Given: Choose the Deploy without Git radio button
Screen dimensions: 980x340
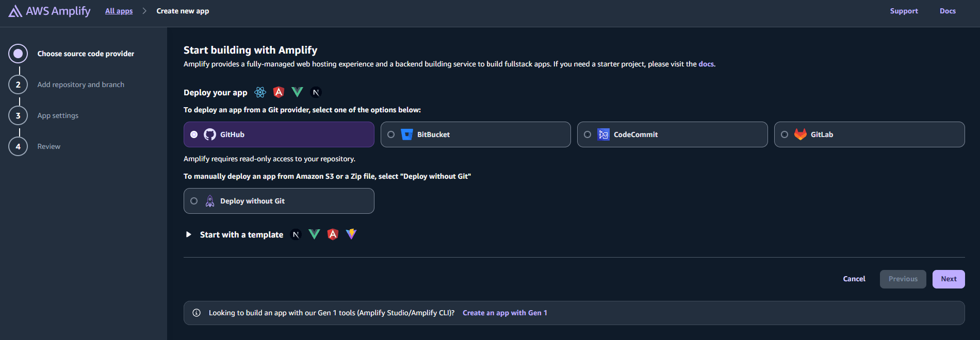Looking at the screenshot, I should (194, 201).
